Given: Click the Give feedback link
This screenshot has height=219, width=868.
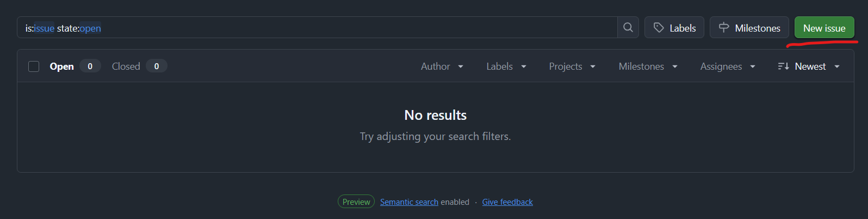Looking at the screenshot, I should [x=507, y=202].
